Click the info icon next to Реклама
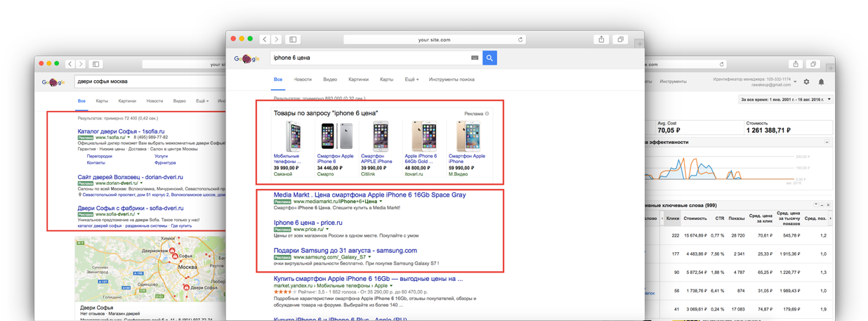Viewport: 868px width, 321px height. coord(487,113)
